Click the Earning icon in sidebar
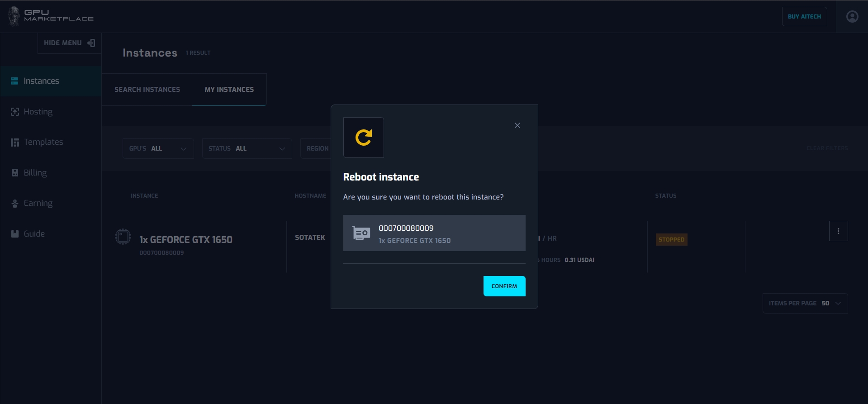 click(15, 204)
